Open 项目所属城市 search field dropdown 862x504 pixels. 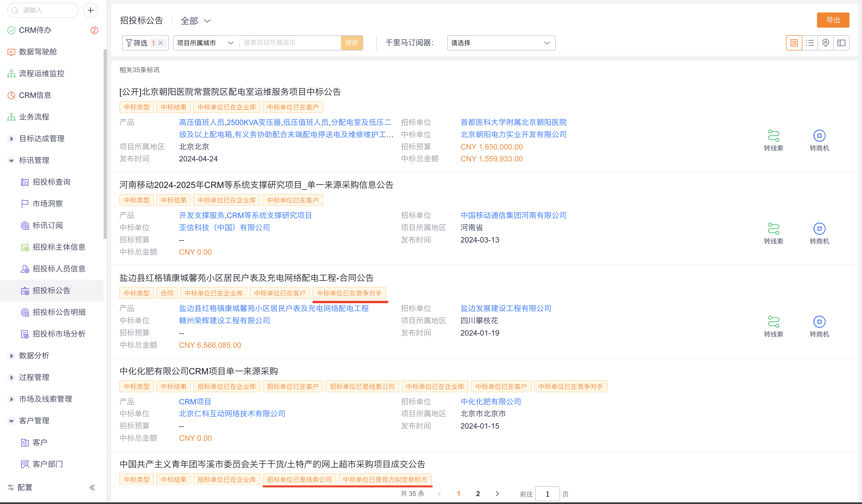tap(206, 43)
